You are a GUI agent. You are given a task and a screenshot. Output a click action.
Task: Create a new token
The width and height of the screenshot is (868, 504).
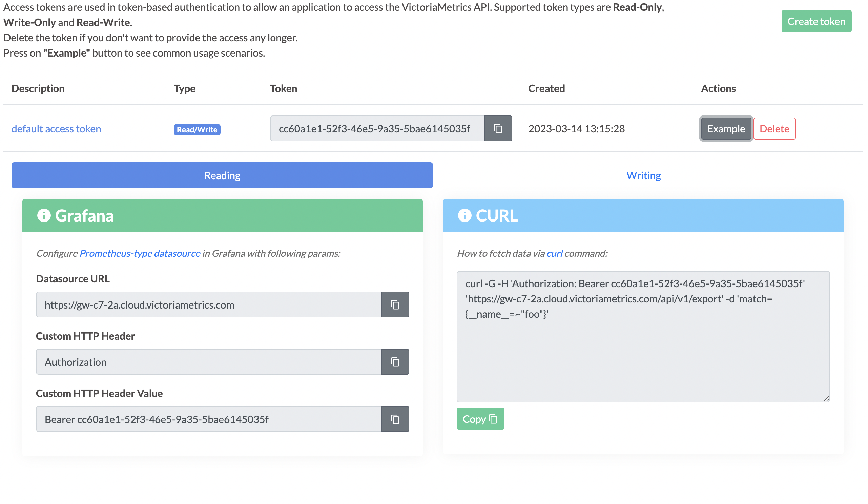pyautogui.click(x=817, y=21)
